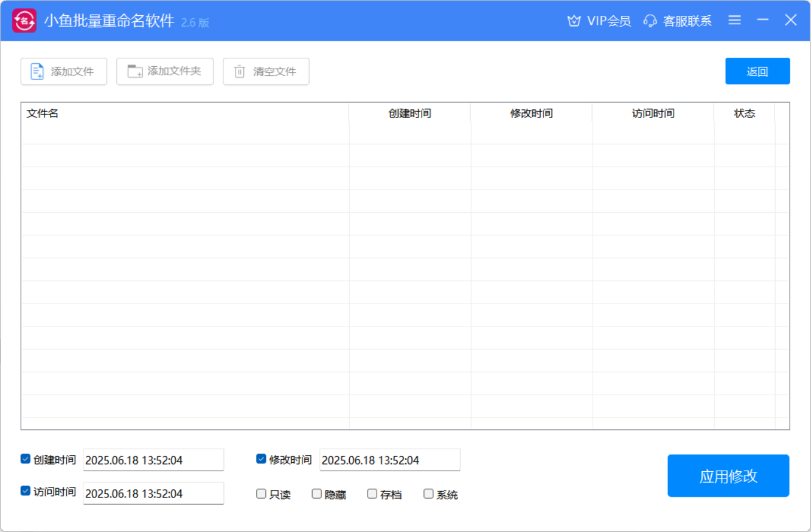Click the app logo icon in title bar

(24, 21)
